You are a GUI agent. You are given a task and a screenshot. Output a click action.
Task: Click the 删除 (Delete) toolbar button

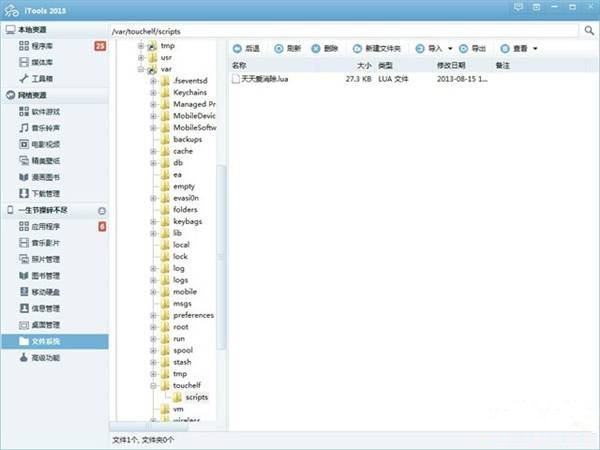click(x=326, y=48)
